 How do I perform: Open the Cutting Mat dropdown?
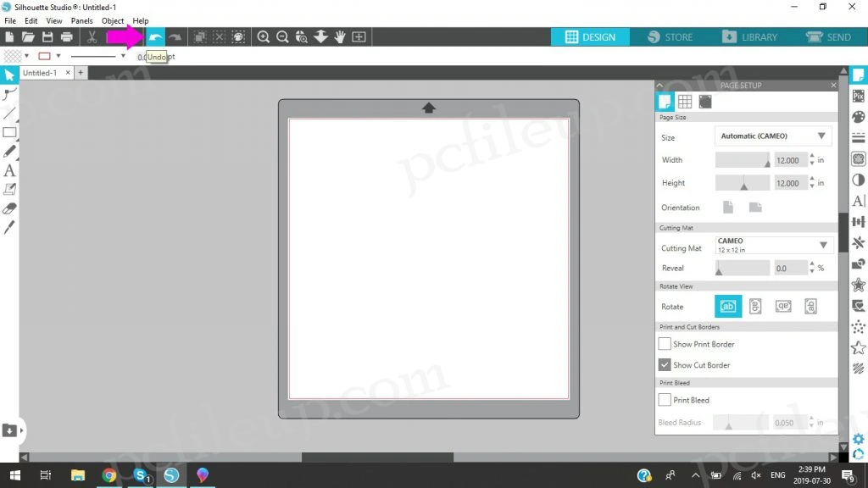(773, 245)
